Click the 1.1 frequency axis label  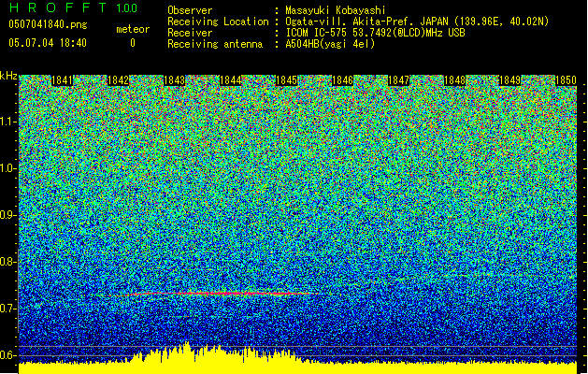click(x=8, y=122)
